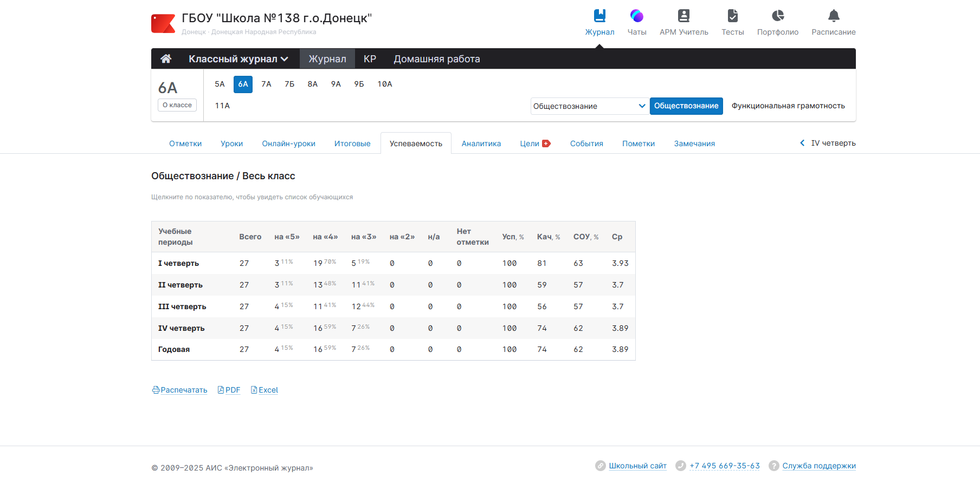Click the red badge icon beside Цели
Viewport: 980px width, 483px height.
pyautogui.click(x=546, y=143)
